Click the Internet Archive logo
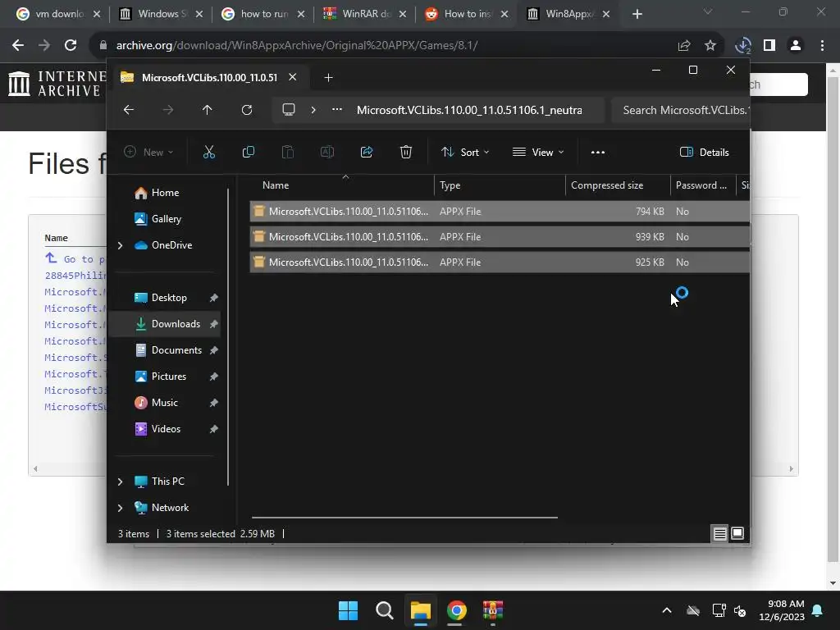Viewport: 840px width, 630px height. pyautogui.click(x=56, y=84)
